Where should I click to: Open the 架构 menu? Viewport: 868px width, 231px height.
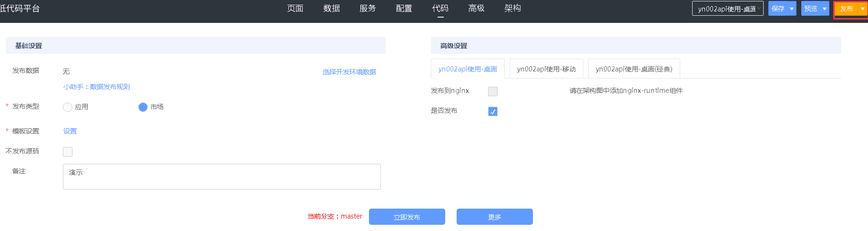point(512,9)
